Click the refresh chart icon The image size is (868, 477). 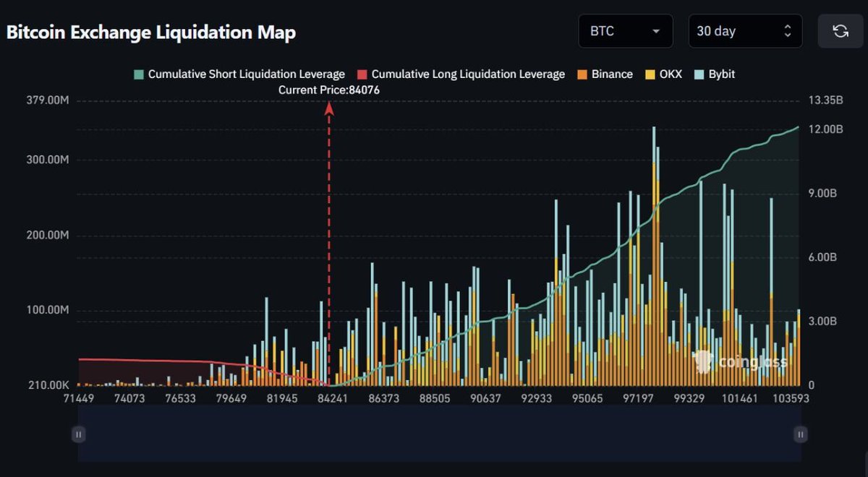click(x=840, y=31)
